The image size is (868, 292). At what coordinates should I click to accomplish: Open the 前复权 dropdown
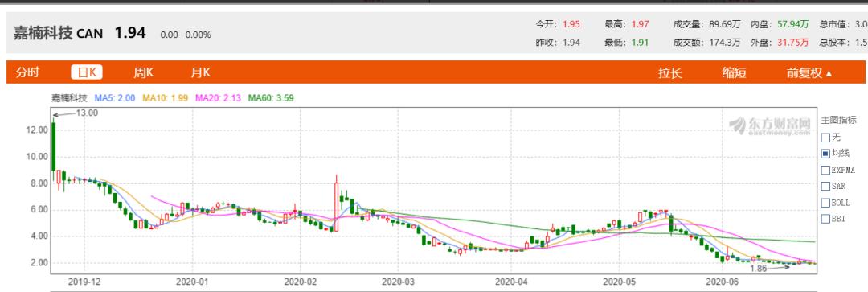[809, 72]
